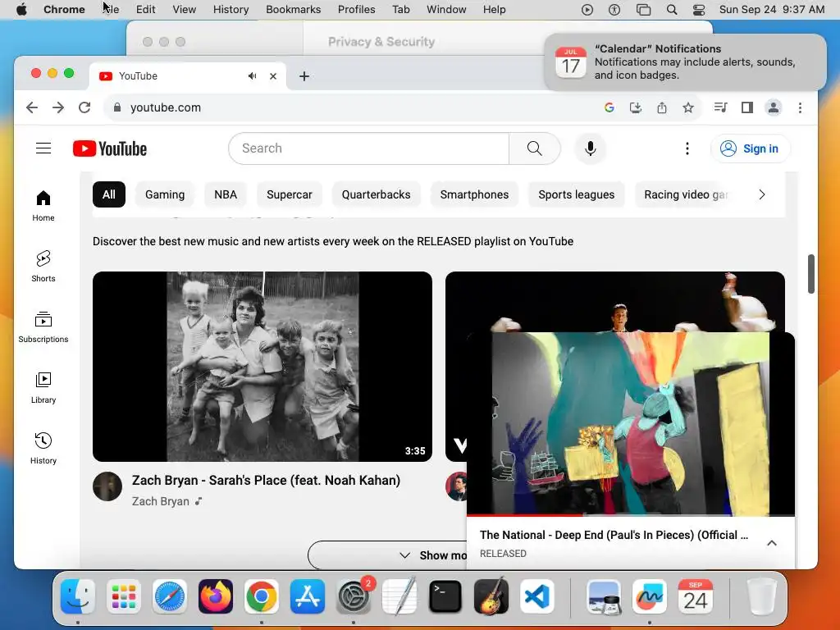
Task: Click the Google icon in address bar
Action: [x=609, y=107]
